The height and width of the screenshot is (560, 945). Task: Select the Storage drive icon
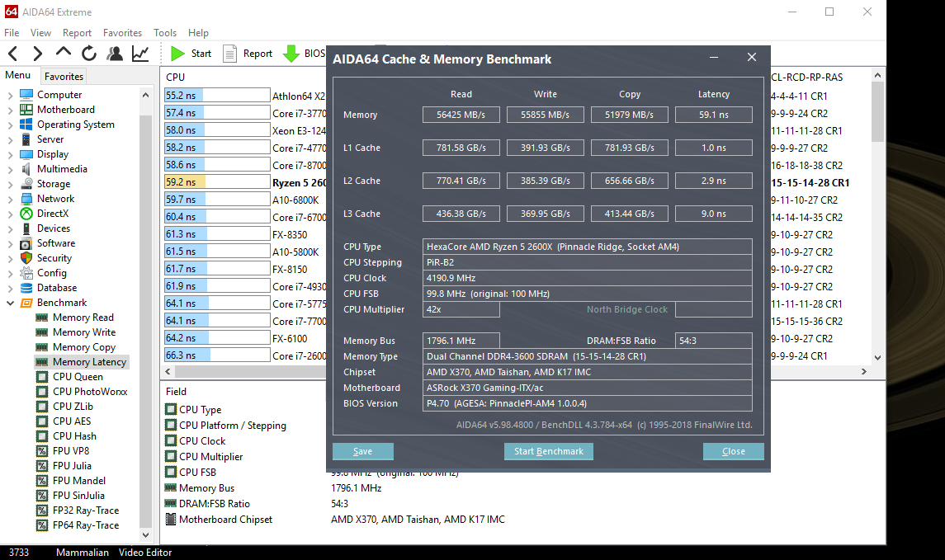click(x=26, y=184)
